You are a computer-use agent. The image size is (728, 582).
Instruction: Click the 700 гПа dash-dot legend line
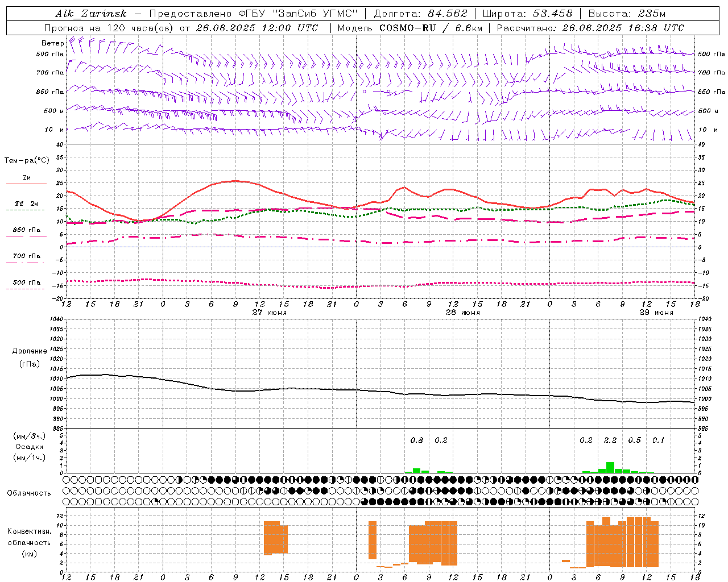25,262
